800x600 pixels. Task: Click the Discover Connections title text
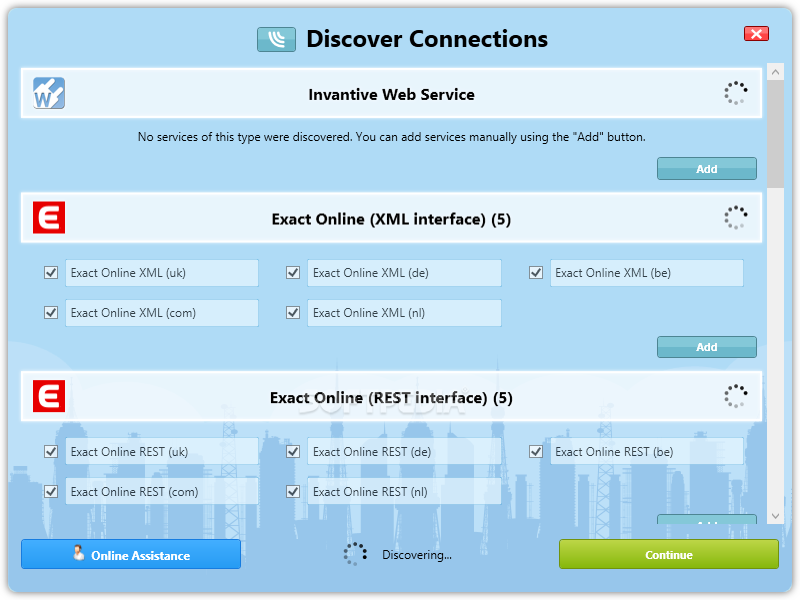[427, 39]
